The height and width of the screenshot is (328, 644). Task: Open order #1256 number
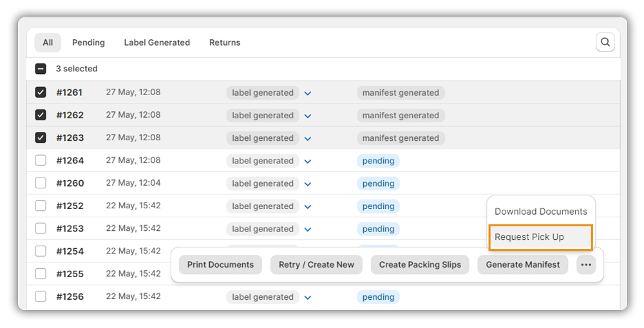tap(70, 297)
